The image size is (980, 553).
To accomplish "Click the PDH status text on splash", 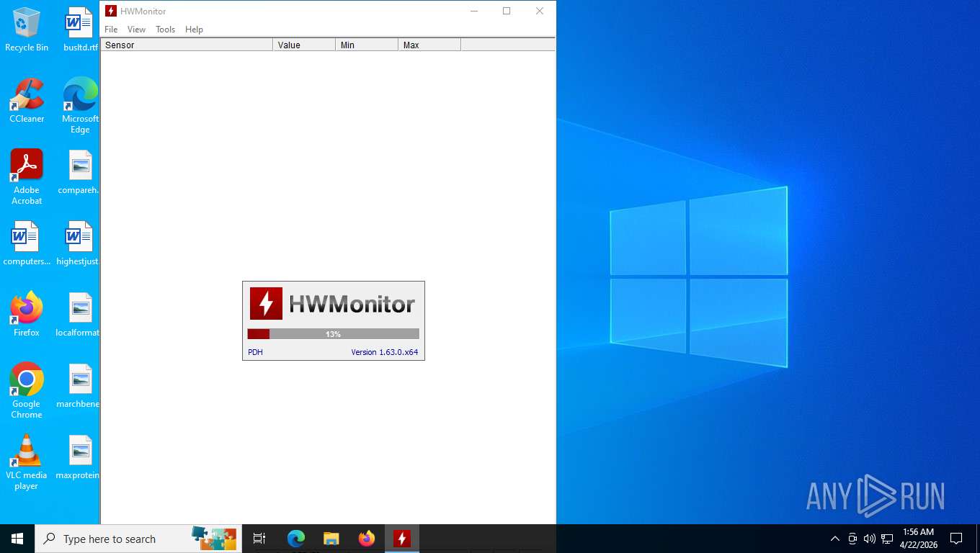I will (255, 352).
